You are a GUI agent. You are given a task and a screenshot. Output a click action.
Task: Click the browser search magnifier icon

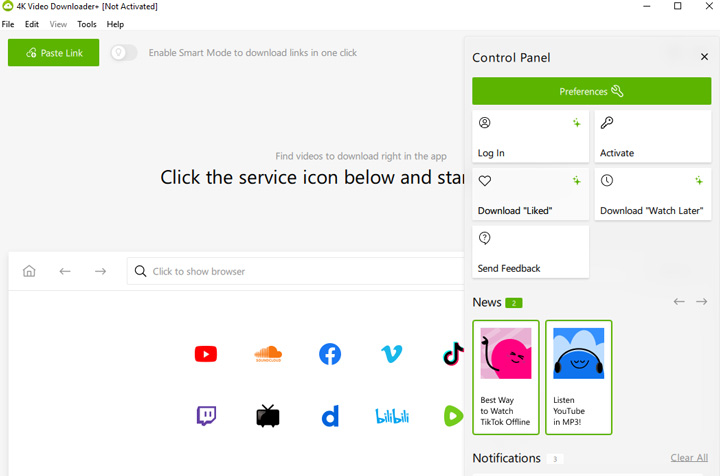tap(141, 271)
